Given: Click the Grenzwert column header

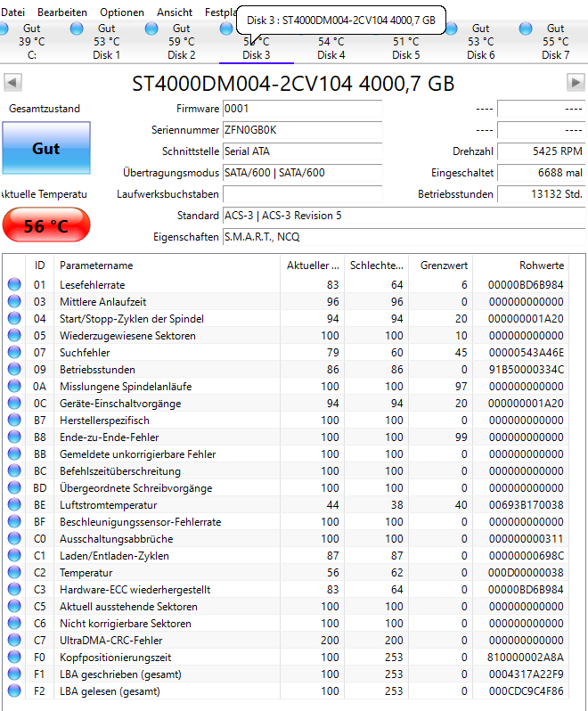Looking at the screenshot, I should 441,266.
